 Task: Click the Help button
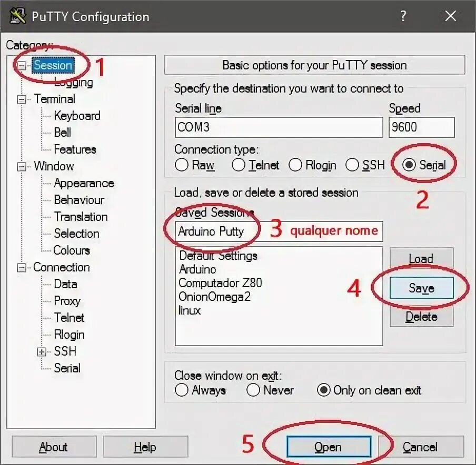146,447
